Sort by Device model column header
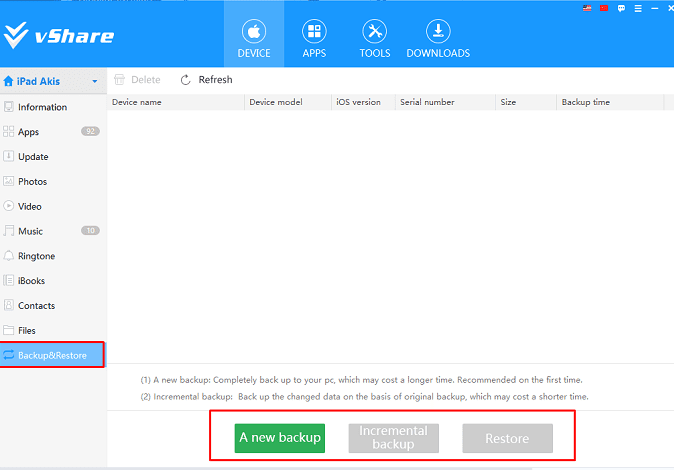674x470 pixels. click(x=288, y=102)
